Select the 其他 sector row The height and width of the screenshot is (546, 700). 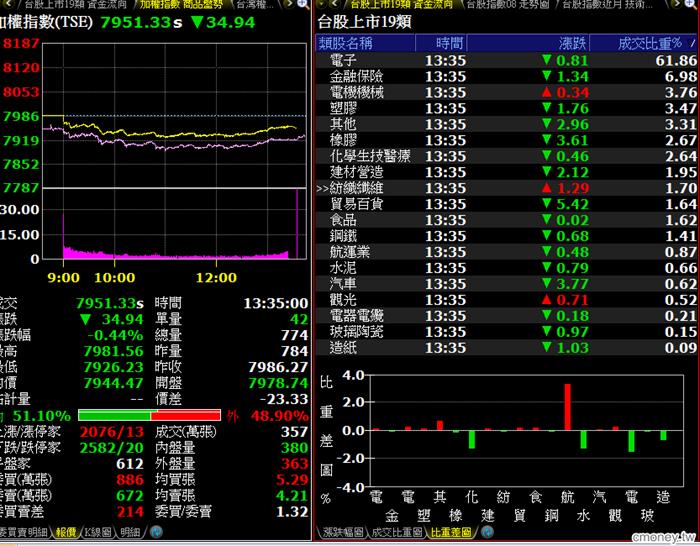[x=506, y=124]
